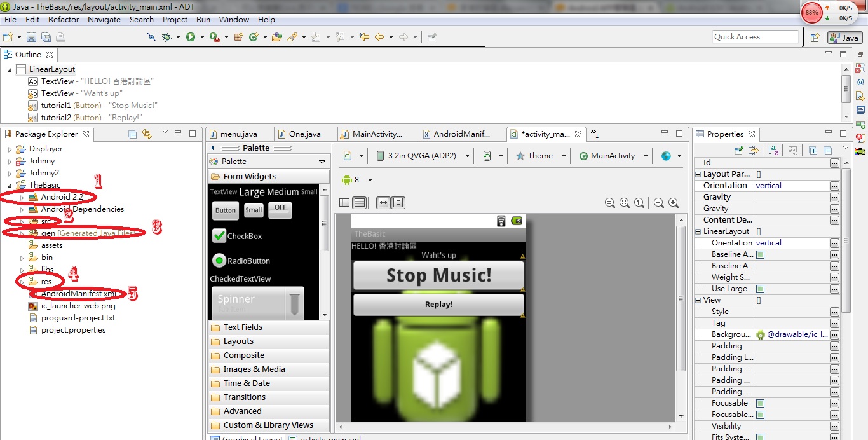
Task: Open the MainActivity dropdown in layout editor
Action: [x=614, y=156]
